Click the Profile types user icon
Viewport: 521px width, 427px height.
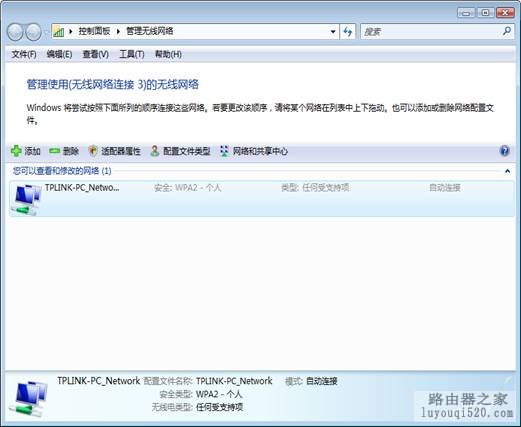[155, 151]
